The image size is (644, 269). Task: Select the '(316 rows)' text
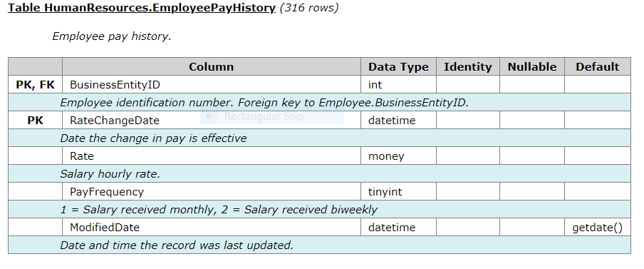(309, 8)
